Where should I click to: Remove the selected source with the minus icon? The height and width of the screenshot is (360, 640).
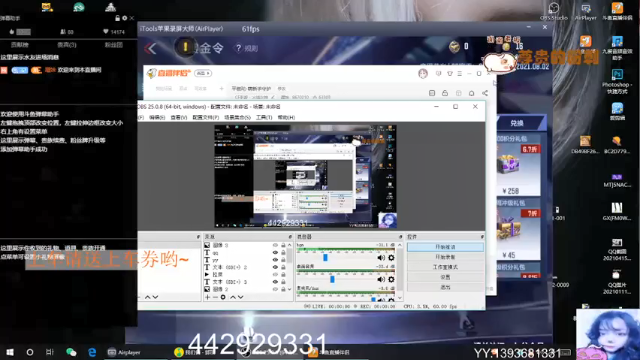click(215, 297)
